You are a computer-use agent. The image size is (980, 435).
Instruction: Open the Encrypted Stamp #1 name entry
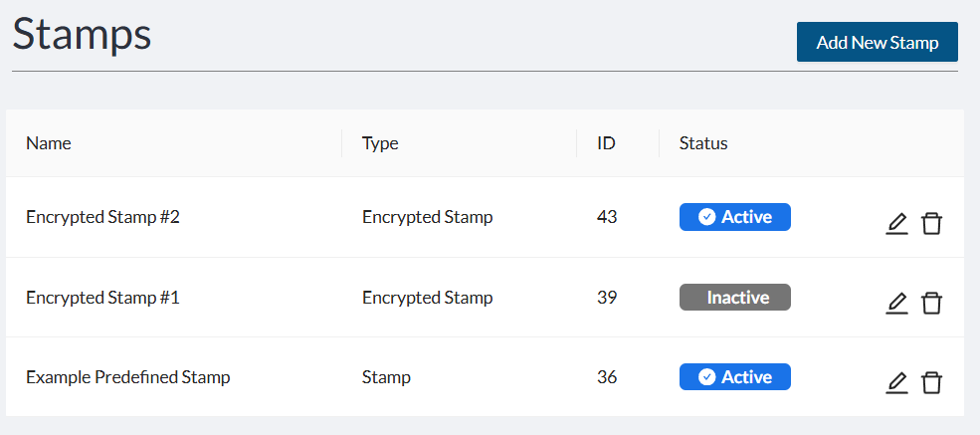103,298
